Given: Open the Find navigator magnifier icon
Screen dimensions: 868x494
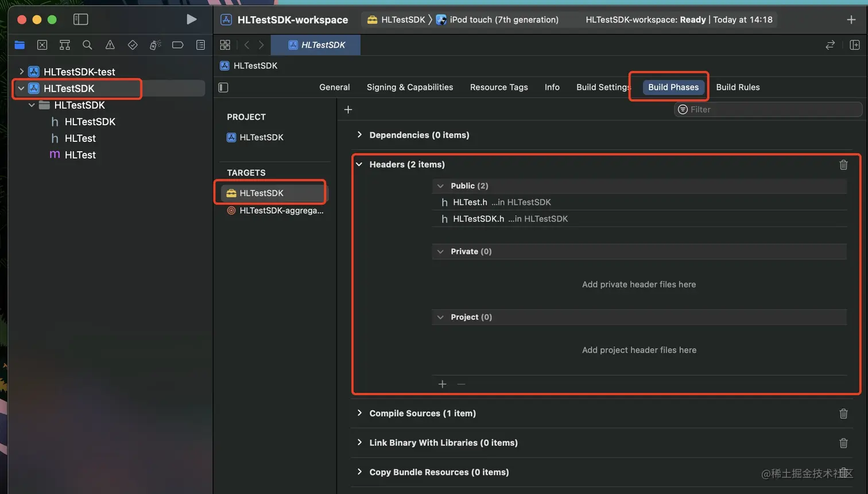Looking at the screenshot, I should (x=87, y=45).
